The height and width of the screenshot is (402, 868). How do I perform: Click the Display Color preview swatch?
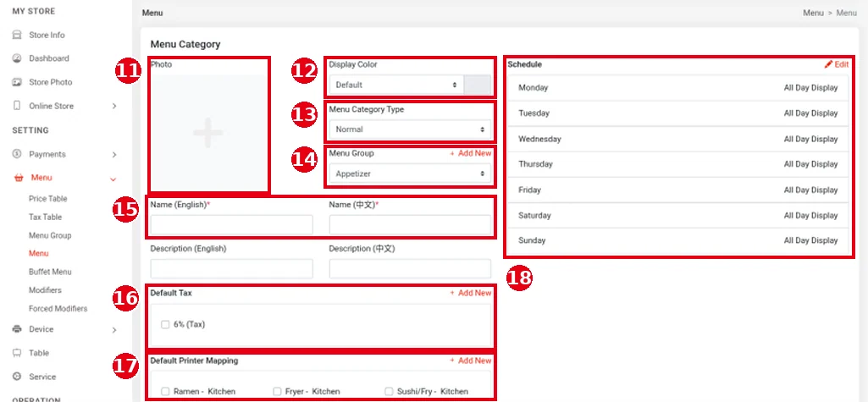[x=477, y=85]
